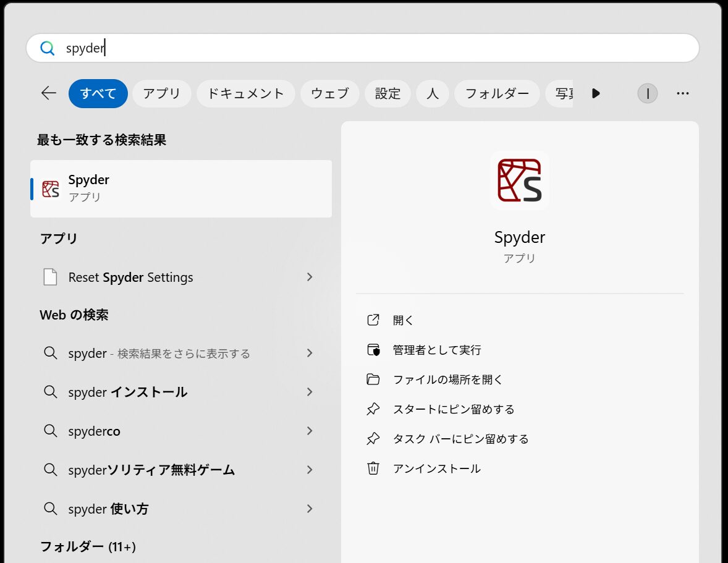Expand chevron for spyder 使い方
Viewport: 728px width, 563px height.
(310, 509)
